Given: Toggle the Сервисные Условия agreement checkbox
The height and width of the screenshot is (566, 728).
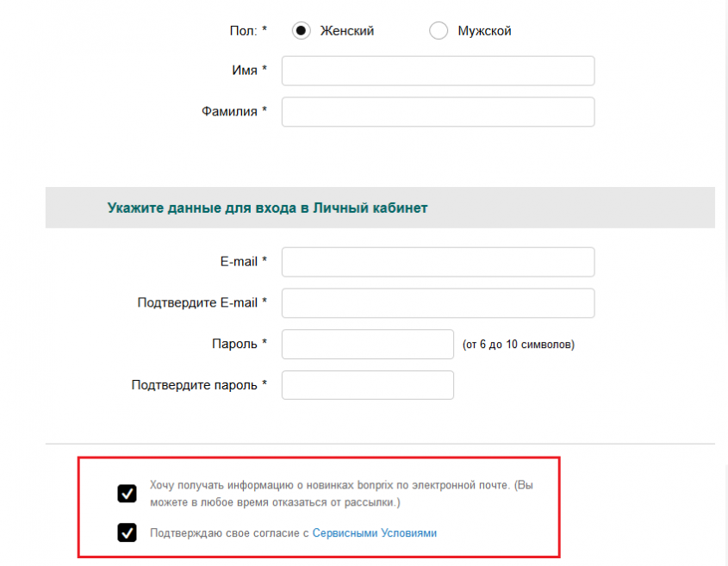Looking at the screenshot, I should (127, 533).
